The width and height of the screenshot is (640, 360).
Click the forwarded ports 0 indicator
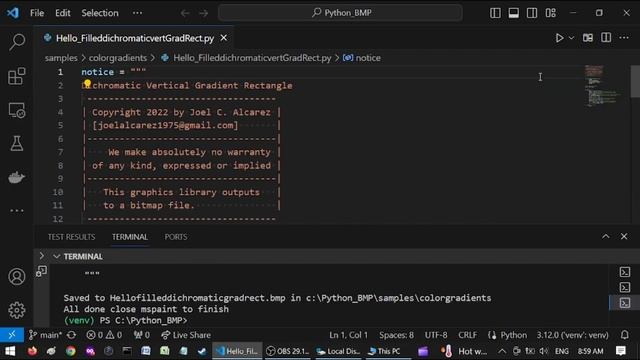click(x=142, y=335)
